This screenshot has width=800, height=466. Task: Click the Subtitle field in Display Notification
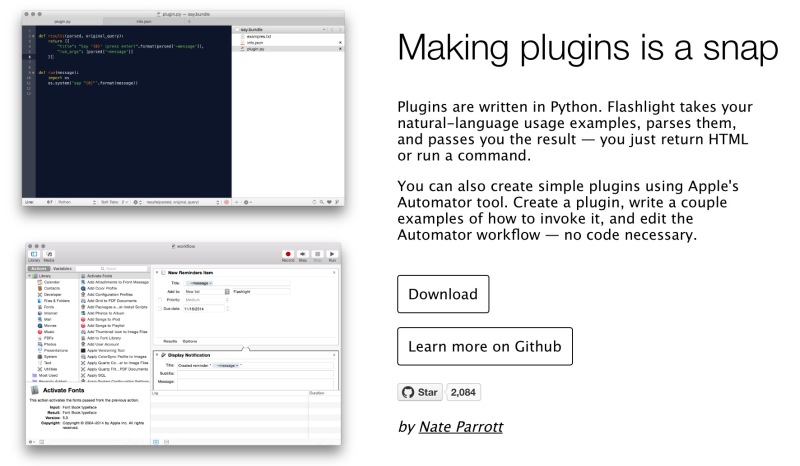coord(255,374)
